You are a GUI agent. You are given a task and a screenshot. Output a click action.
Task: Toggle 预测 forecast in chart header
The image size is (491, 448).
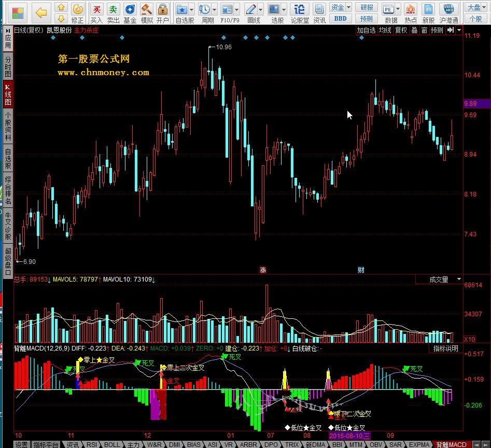437,30
